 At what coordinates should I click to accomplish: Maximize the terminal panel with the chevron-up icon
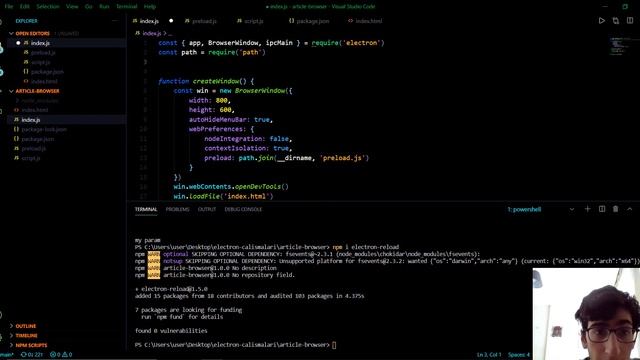[630, 209]
